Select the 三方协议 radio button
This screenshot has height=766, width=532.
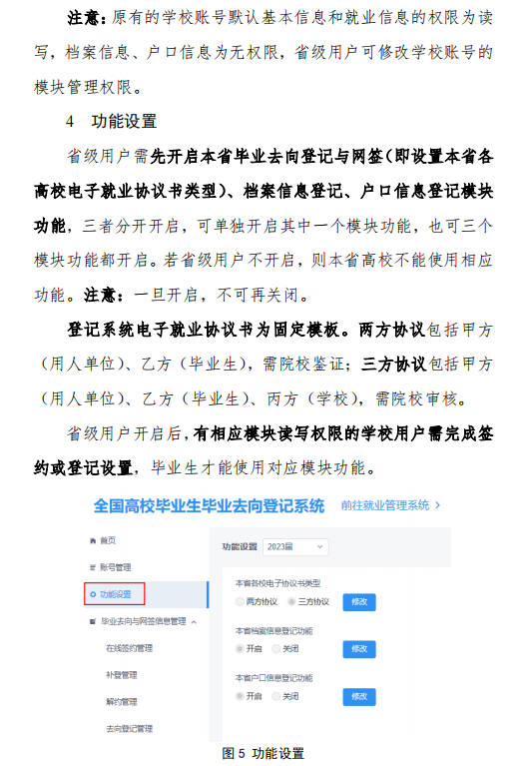click(x=291, y=601)
